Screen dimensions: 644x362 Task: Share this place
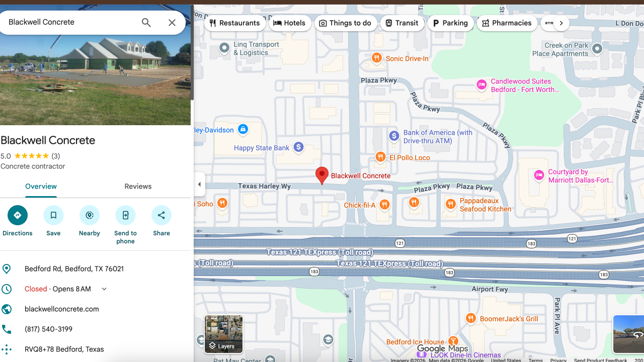(x=162, y=215)
